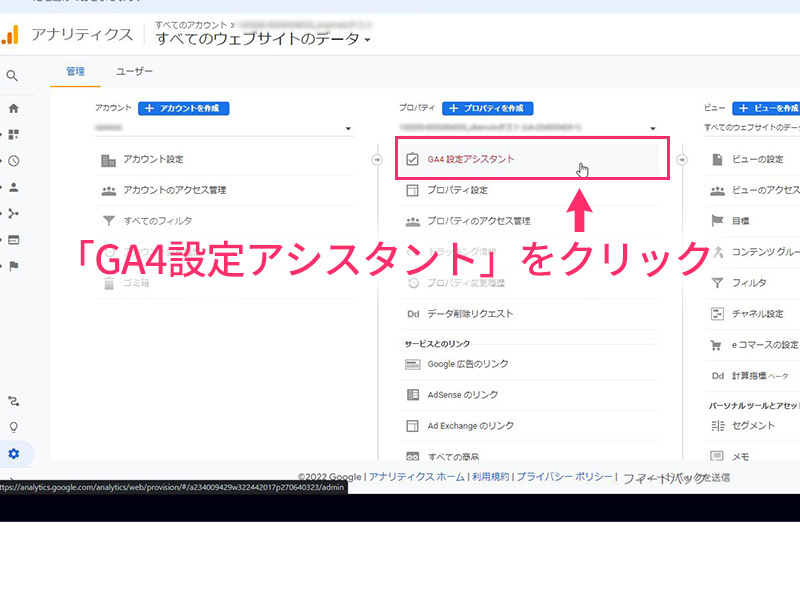Click the Discover lightbulb icon
The height and width of the screenshot is (600, 800).
(x=14, y=427)
